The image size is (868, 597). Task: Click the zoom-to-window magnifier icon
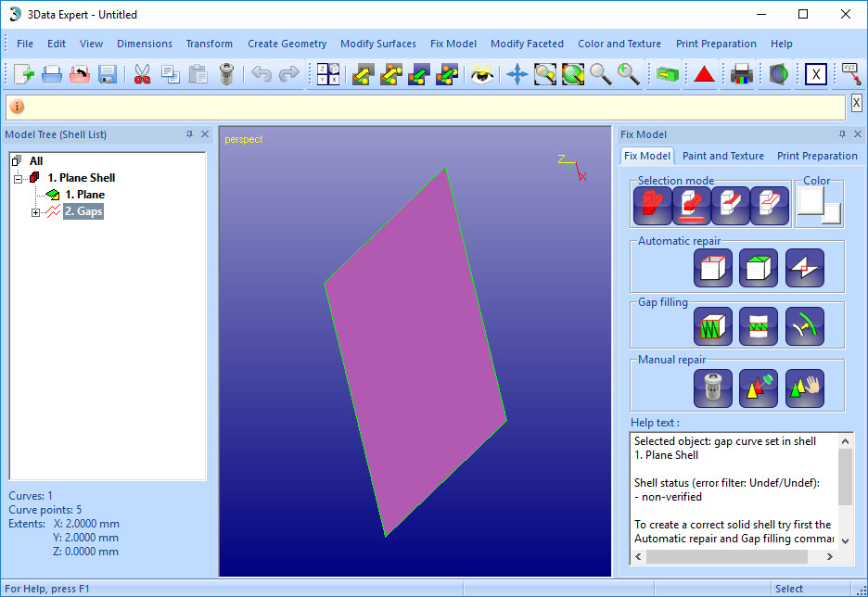pyautogui.click(x=545, y=73)
